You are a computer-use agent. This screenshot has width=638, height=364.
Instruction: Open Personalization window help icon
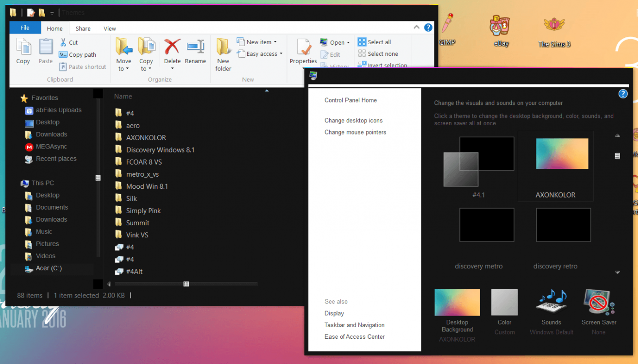(x=623, y=94)
